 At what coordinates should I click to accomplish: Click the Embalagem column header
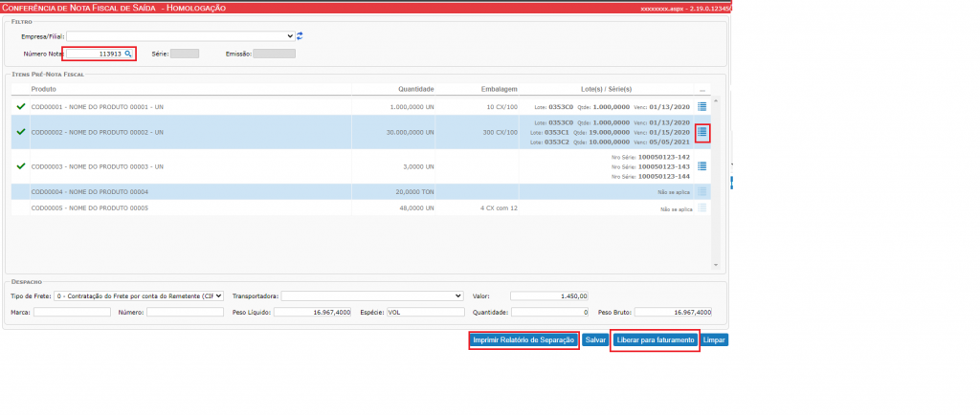(499, 89)
